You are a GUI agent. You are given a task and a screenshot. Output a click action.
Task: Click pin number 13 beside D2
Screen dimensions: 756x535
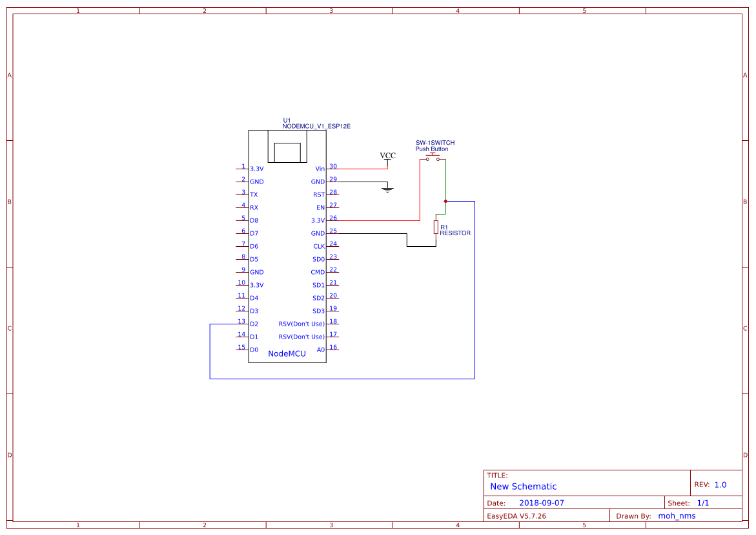click(x=241, y=322)
